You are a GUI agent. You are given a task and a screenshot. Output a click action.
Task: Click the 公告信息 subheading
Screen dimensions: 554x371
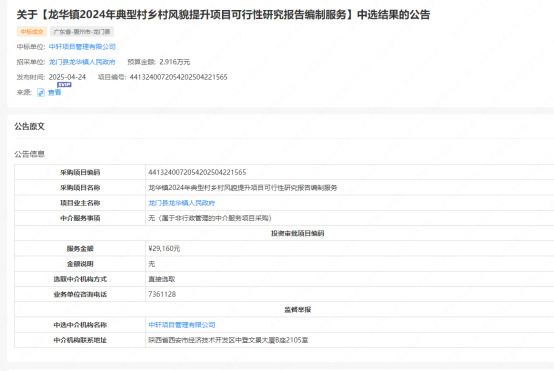point(30,154)
